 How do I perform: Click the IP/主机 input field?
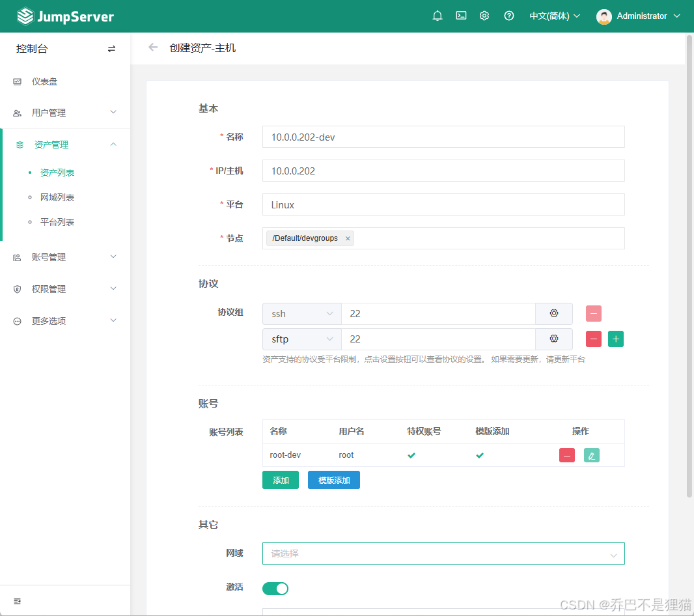(443, 171)
